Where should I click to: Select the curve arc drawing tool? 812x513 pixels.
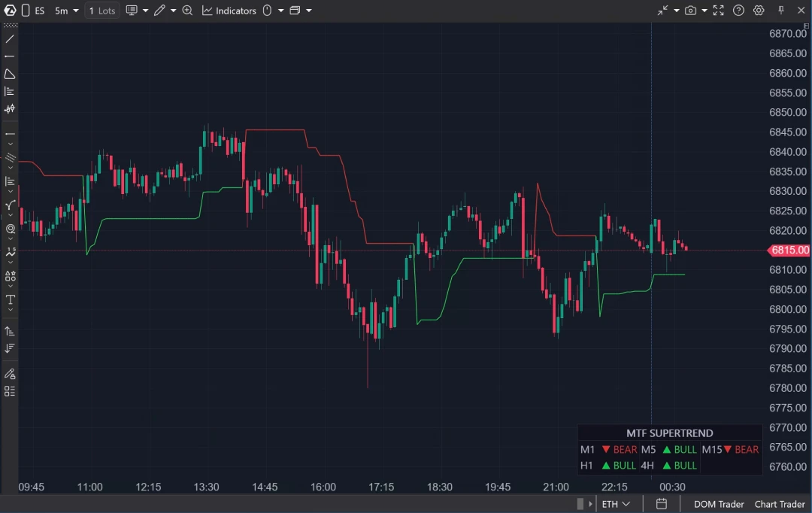click(x=10, y=205)
